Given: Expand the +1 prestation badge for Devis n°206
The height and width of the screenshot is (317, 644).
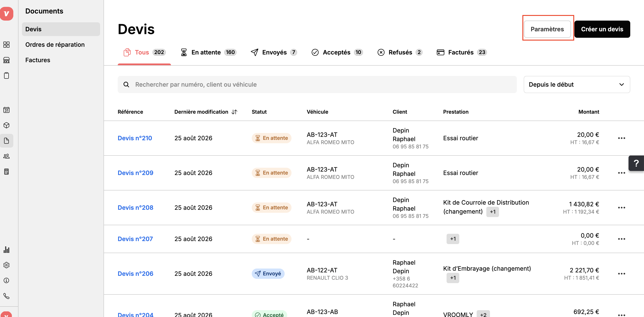Looking at the screenshot, I should (453, 278).
